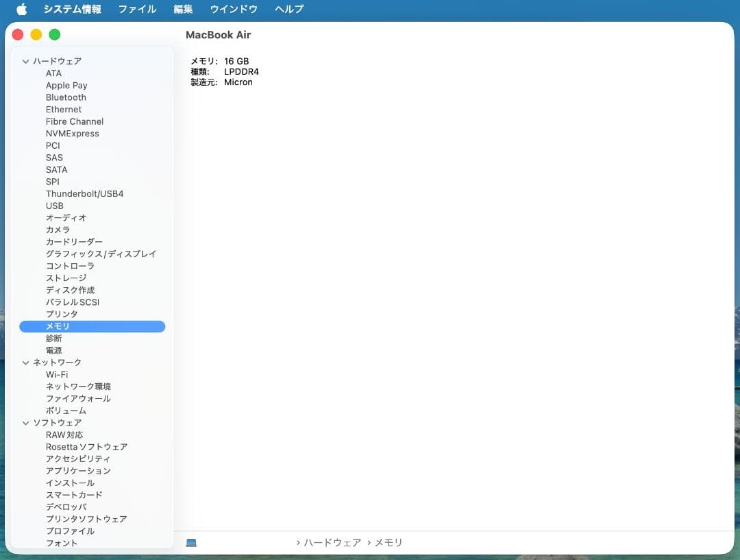Collapse the ハードウェア section
The image size is (740, 560).
[x=26, y=61]
